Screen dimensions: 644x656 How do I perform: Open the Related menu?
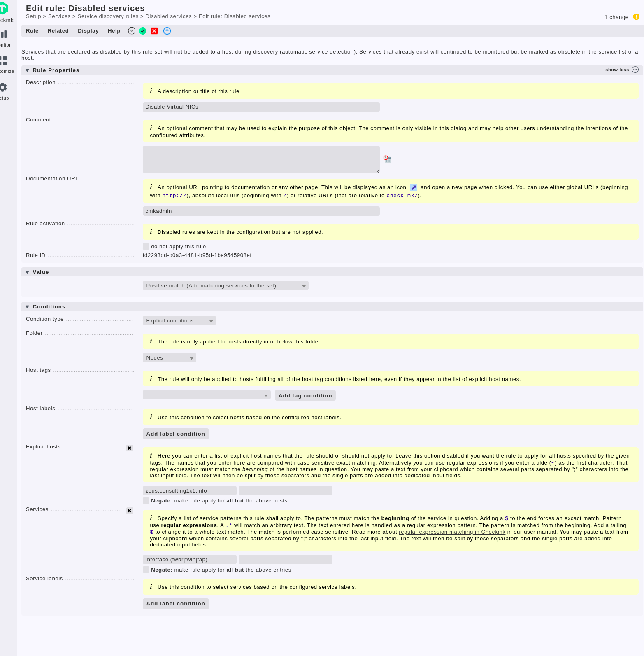(x=58, y=31)
